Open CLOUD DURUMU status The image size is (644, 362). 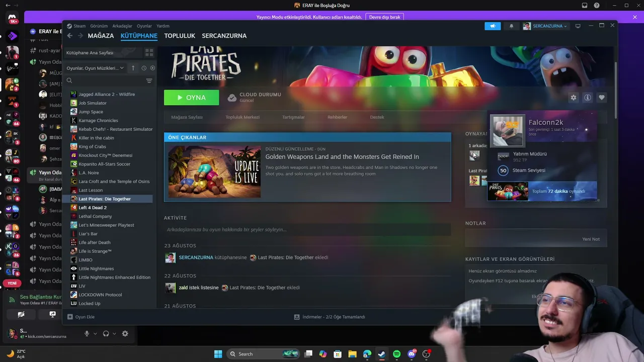pyautogui.click(x=254, y=98)
